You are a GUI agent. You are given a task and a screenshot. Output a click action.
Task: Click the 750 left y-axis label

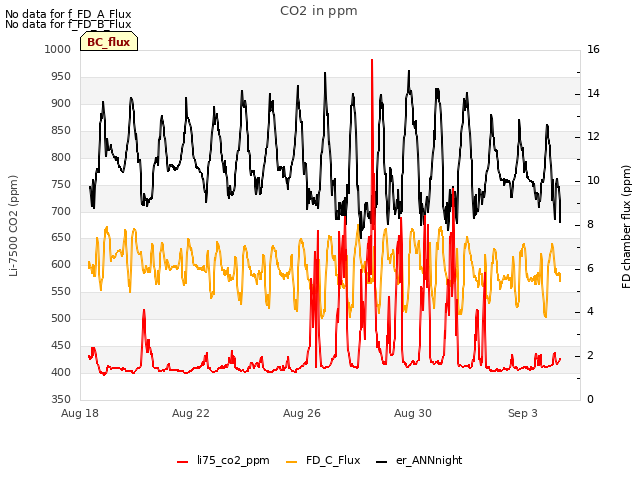pos(61,184)
